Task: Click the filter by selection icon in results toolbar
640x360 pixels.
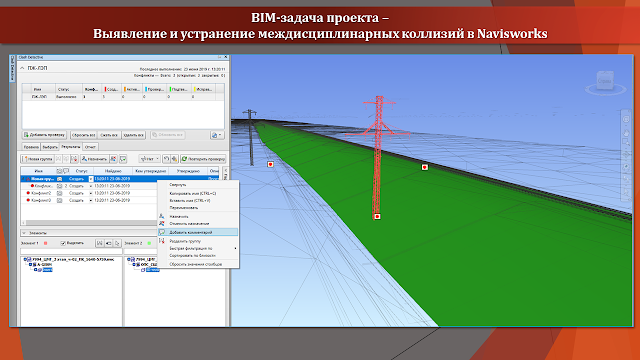Action: [x=174, y=159]
